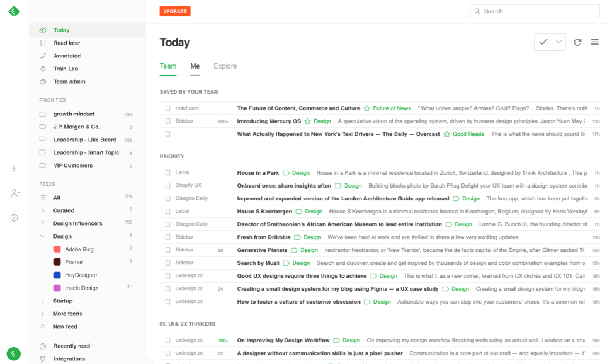Viewport: 612px width, 364px height.
Task: Switch to the Team tab
Action: [168, 66]
